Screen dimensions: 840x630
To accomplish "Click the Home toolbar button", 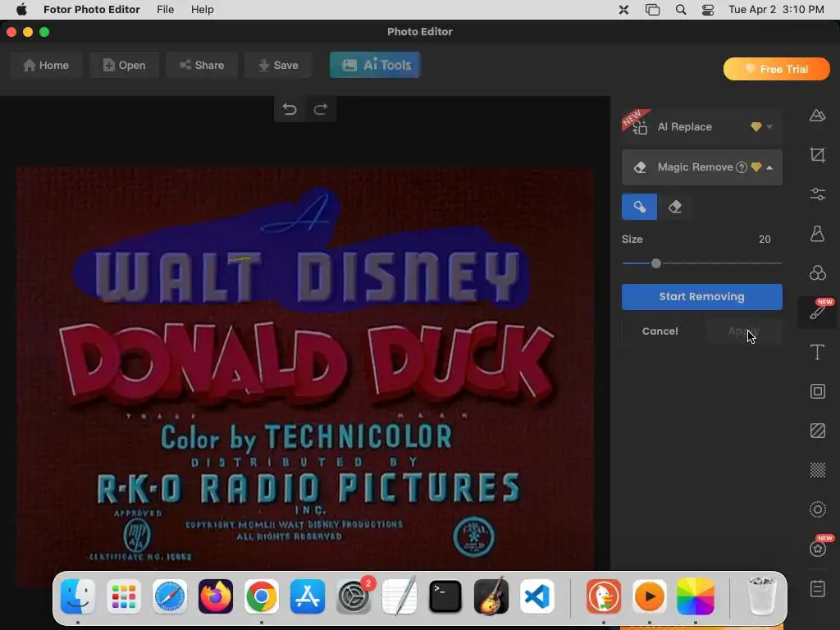I will point(46,66).
